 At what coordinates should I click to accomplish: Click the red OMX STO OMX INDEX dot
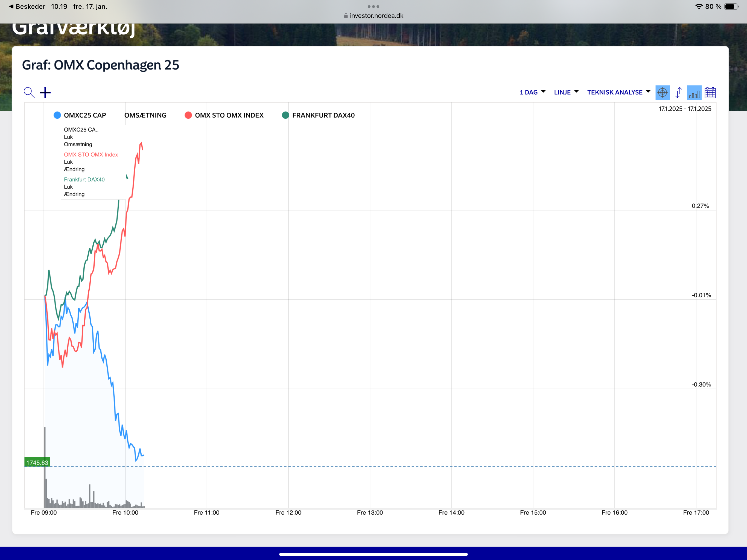pos(188,115)
